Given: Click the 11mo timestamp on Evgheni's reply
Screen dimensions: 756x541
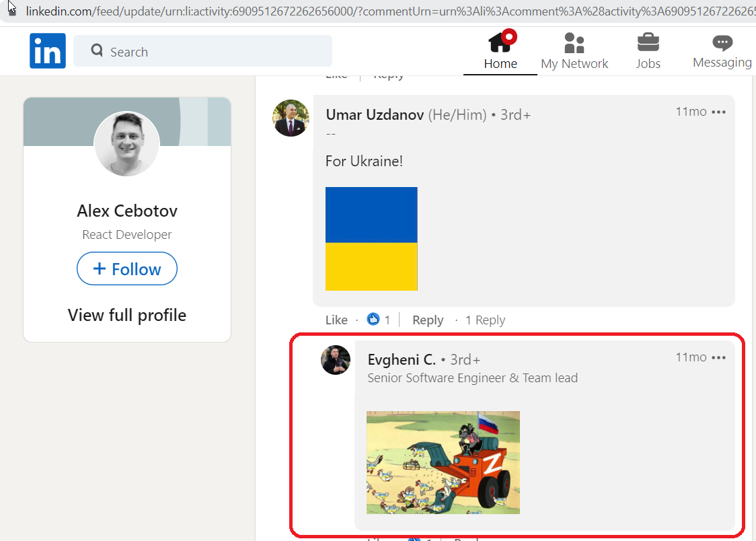Looking at the screenshot, I should tap(691, 357).
